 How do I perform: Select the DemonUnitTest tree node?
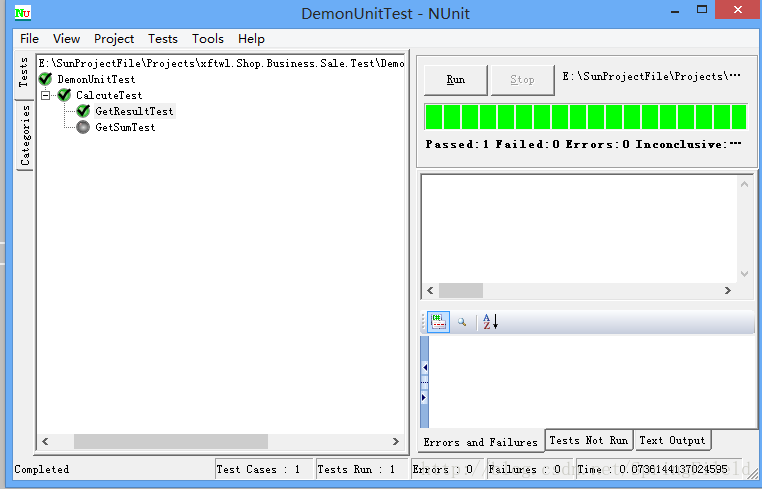tap(96, 79)
